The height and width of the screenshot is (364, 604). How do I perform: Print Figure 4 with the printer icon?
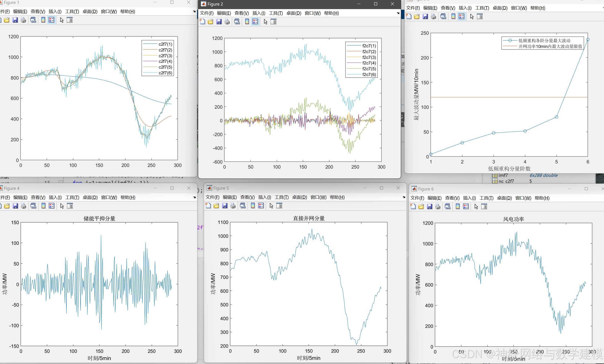24,206
